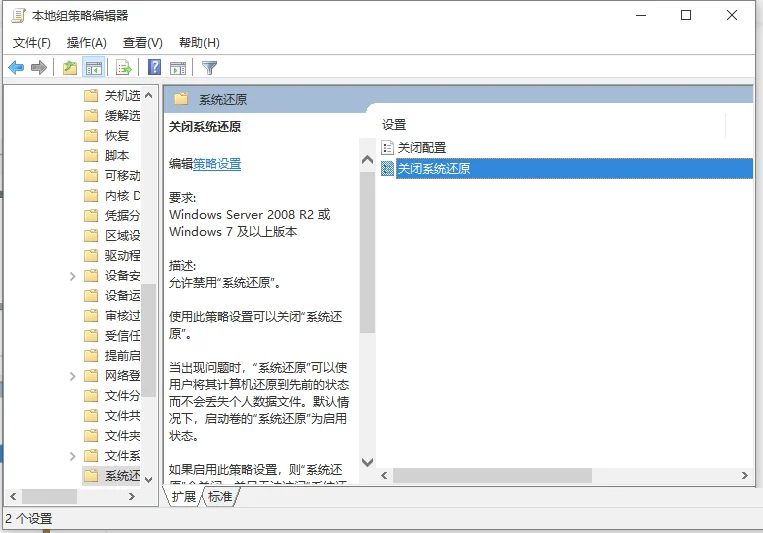Click the Forward arrow toolbar icon
763x533 pixels.
pos(39,67)
